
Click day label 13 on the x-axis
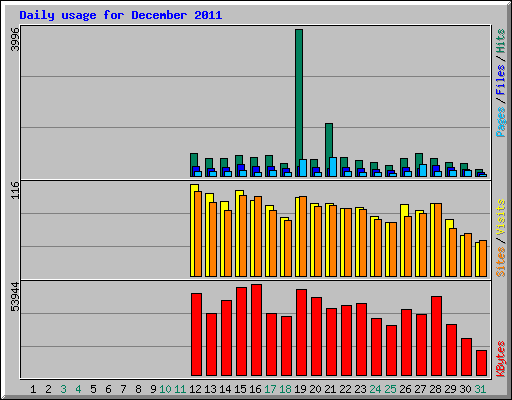(210, 389)
